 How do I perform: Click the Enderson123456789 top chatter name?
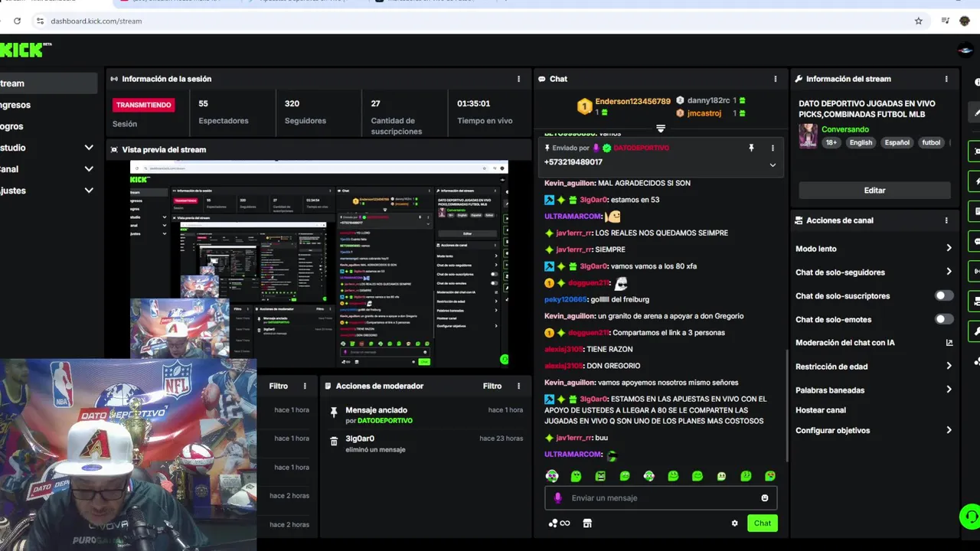[x=632, y=102]
